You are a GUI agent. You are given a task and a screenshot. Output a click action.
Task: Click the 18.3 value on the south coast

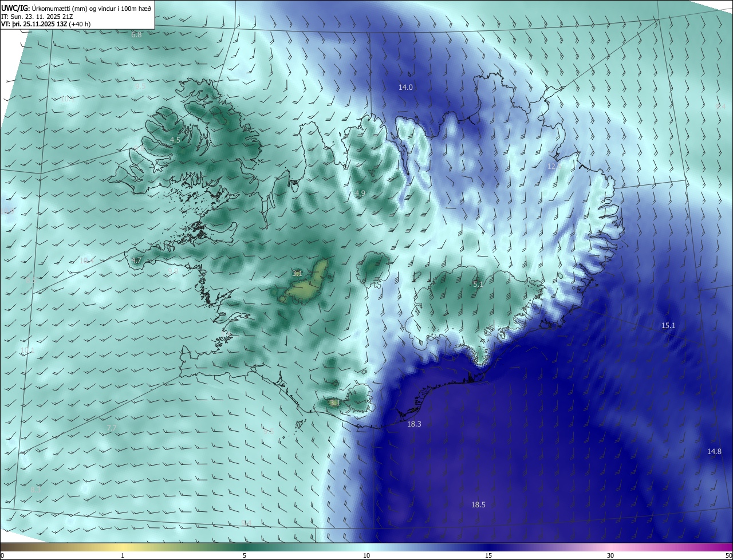pos(414,424)
